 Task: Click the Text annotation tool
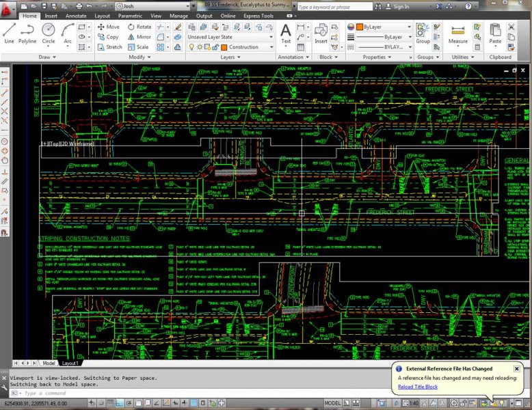pos(286,33)
